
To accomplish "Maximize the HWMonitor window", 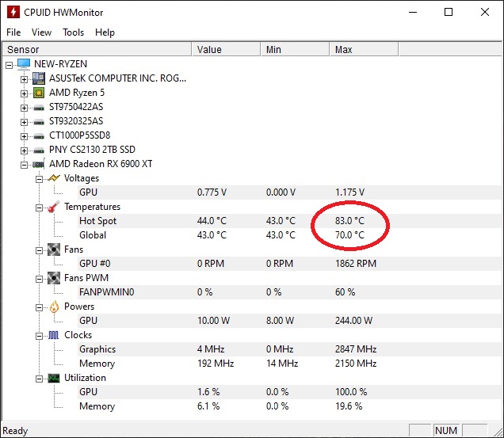I will (x=449, y=12).
